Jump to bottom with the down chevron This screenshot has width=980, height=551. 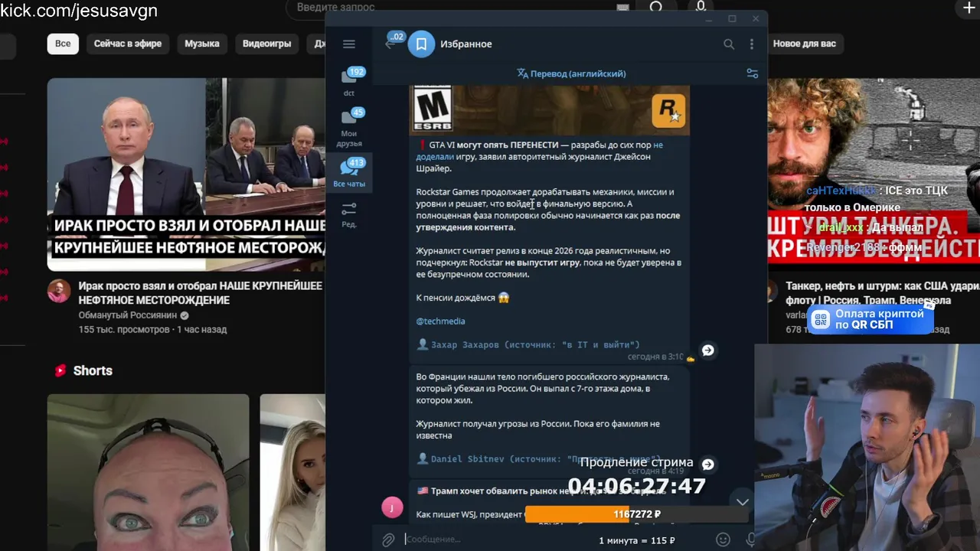[742, 501]
